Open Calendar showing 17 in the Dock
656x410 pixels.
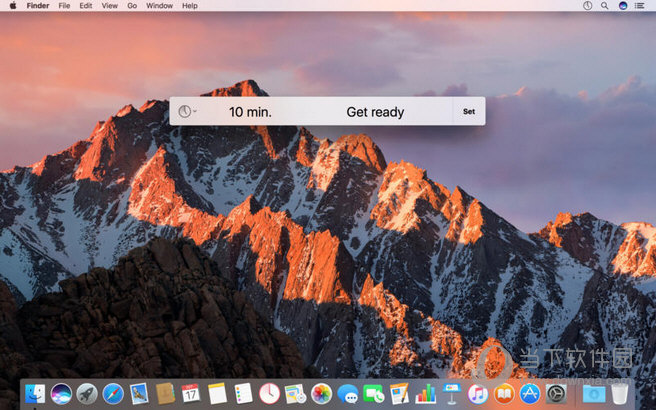tap(191, 394)
